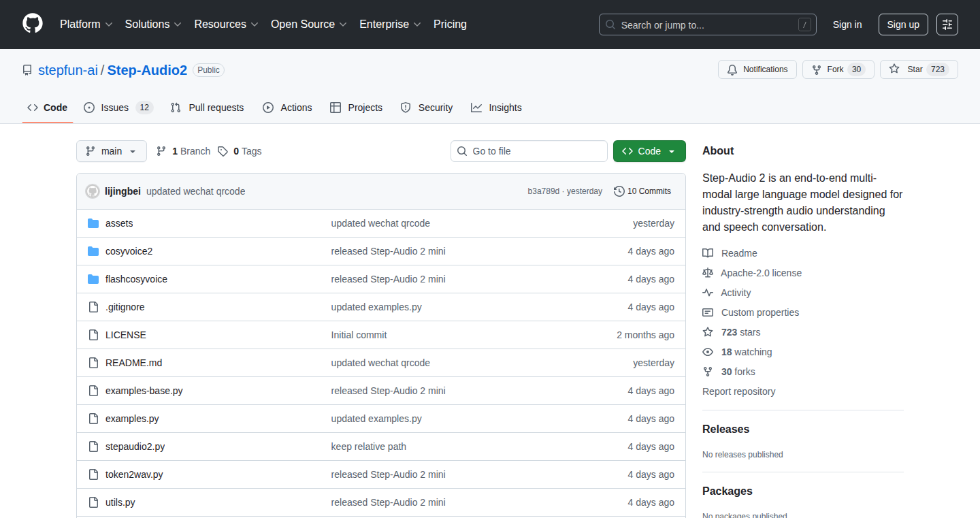The height and width of the screenshot is (518, 980).
Task: Open the stepaudio2.py file name
Action: click(135, 447)
